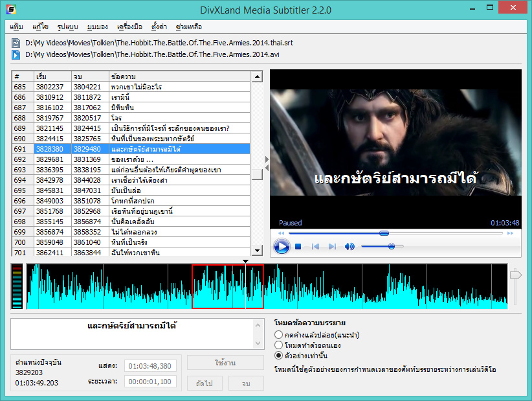Adjust the volume slider handle
Screen dimensions: 532x401
pyautogui.click(x=392, y=246)
